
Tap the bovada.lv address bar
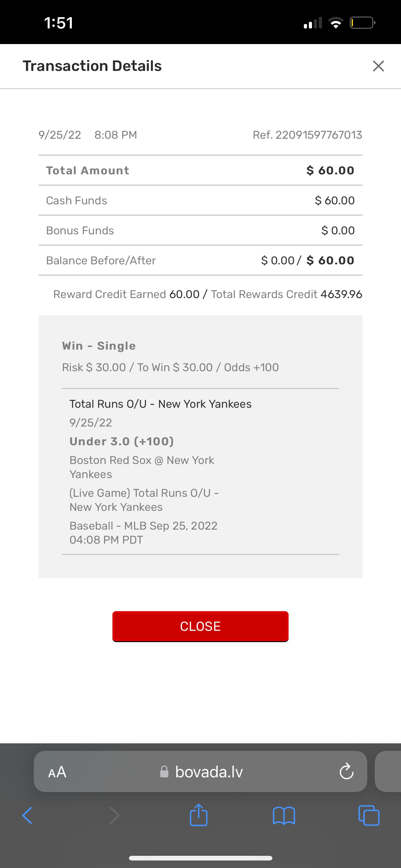(209, 772)
